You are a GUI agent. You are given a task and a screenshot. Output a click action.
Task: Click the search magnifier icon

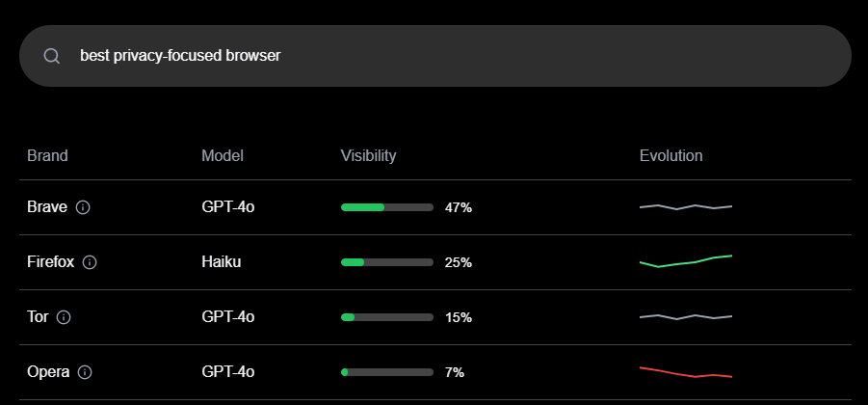(x=51, y=56)
